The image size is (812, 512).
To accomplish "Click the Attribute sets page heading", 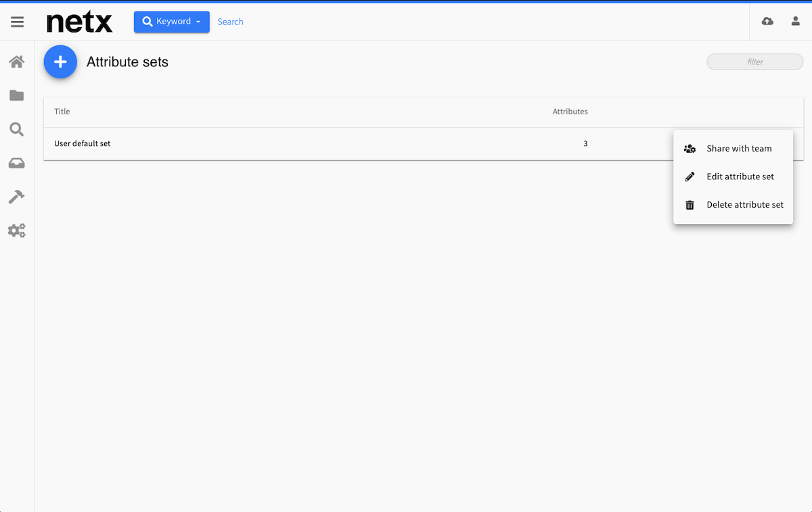I will 127,62.
